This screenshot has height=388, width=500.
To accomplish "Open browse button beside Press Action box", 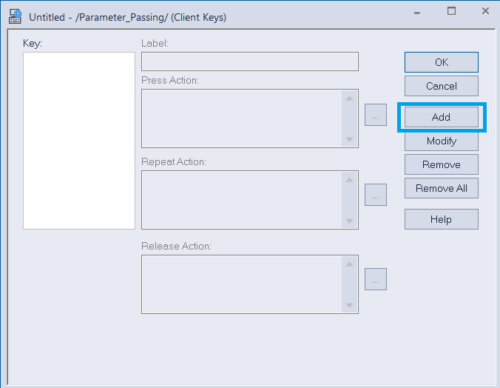I will [x=375, y=115].
